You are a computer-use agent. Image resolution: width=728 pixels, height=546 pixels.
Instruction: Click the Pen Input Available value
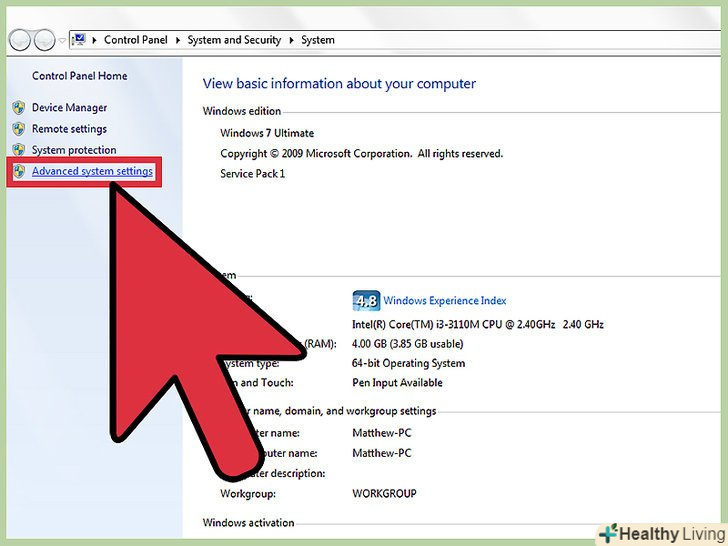[x=397, y=383]
